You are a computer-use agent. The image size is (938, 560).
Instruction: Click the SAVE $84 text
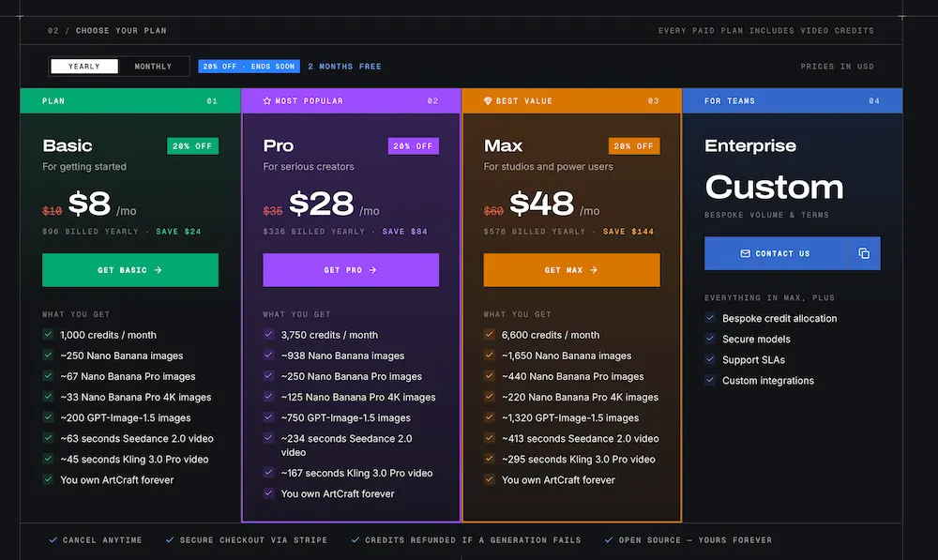pyautogui.click(x=405, y=232)
